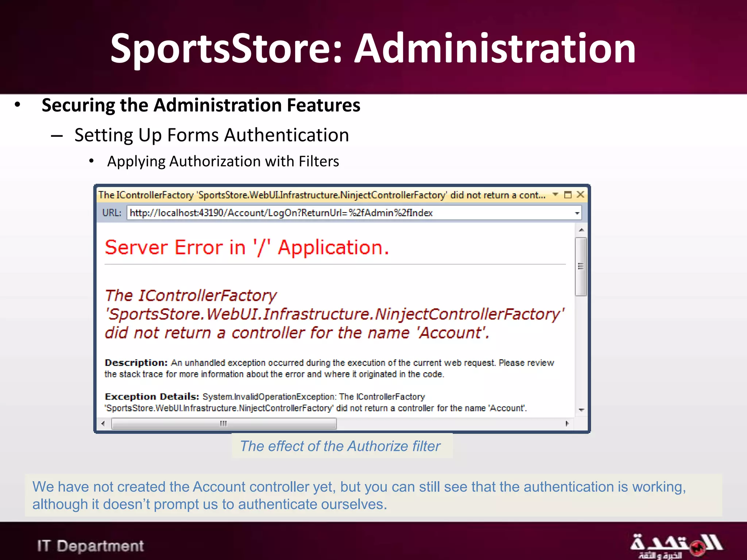Click the horizontal scrollbar right arrow

click(x=567, y=423)
